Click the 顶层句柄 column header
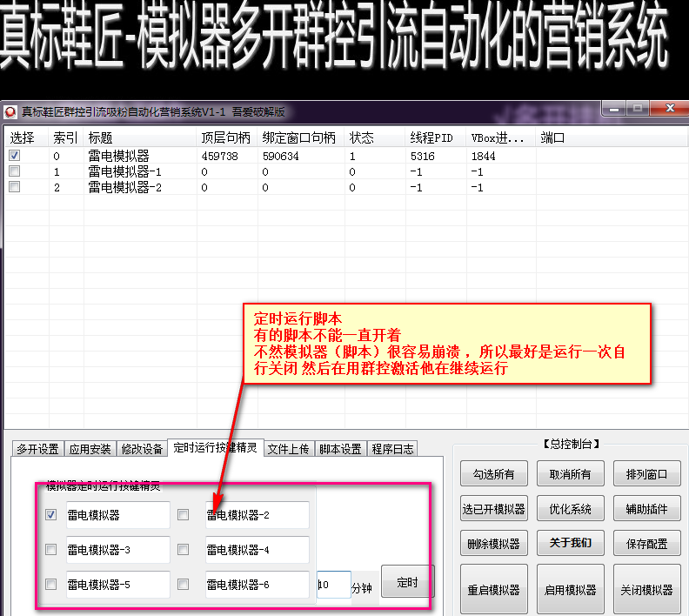 [x=227, y=137]
